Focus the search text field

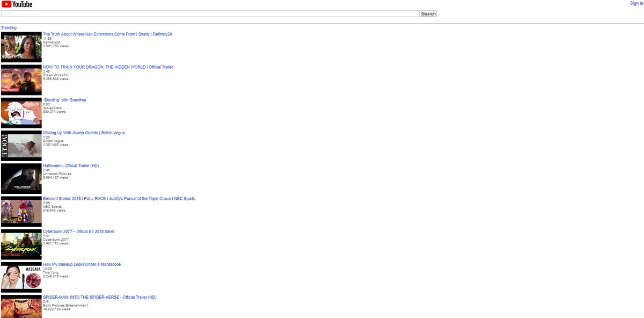point(210,13)
